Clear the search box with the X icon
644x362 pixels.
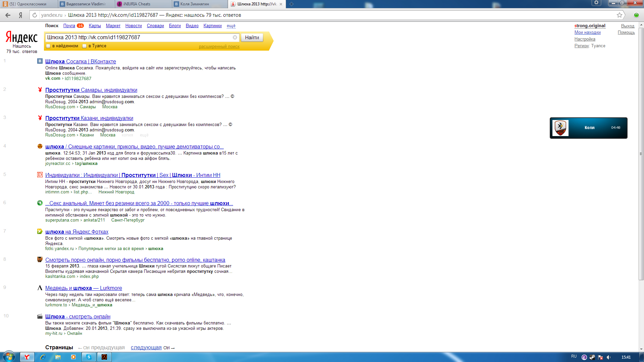tap(235, 38)
